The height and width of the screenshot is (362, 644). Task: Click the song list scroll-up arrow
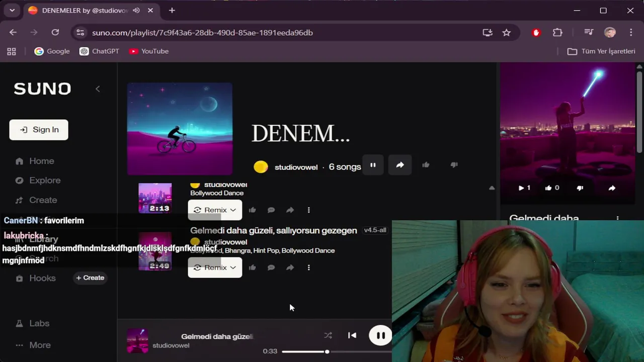(x=492, y=188)
